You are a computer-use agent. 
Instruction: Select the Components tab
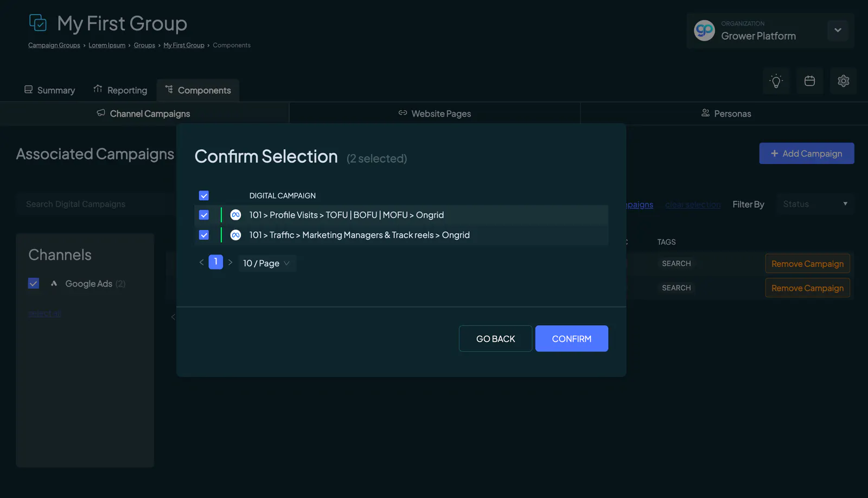[198, 90]
